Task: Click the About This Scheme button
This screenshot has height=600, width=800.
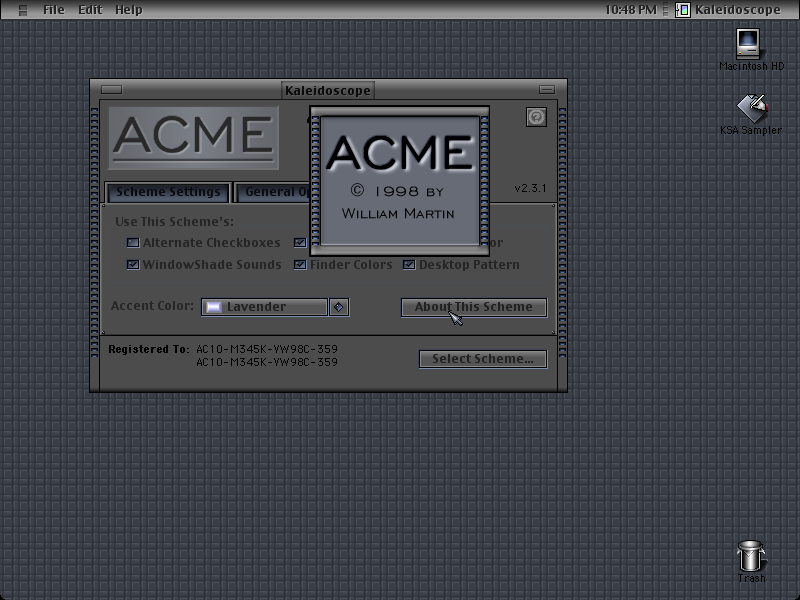Action: tap(473, 307)
